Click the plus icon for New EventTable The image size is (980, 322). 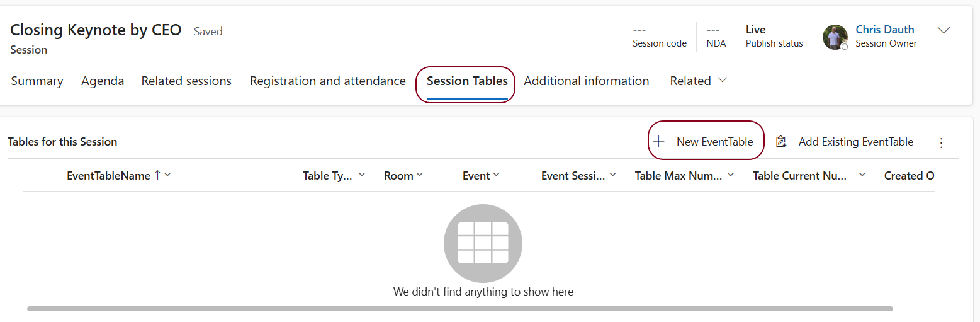coord(658,142)
